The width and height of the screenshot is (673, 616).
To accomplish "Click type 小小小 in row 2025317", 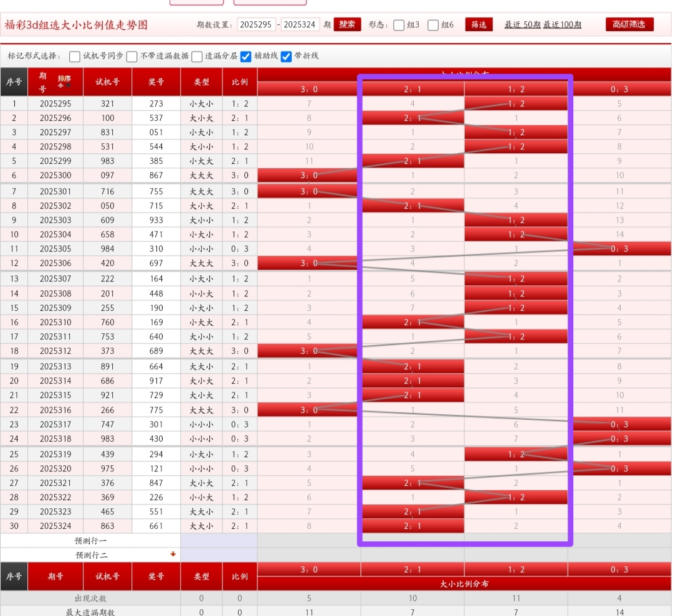I will tap(201, 424).
